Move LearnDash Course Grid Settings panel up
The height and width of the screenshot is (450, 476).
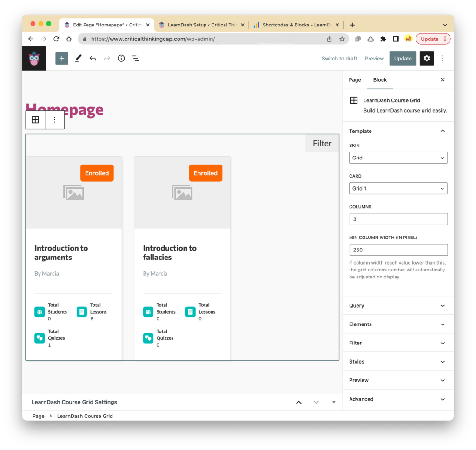[299, 402]
